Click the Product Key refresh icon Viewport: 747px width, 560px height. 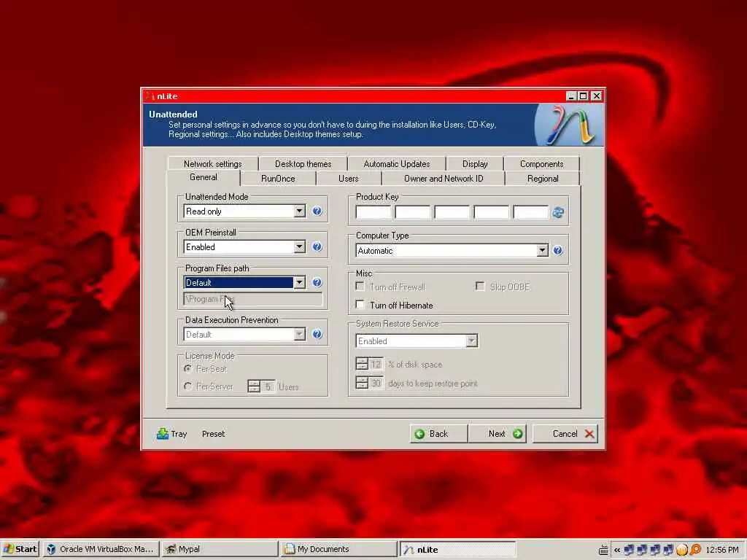tap(558, 212)
